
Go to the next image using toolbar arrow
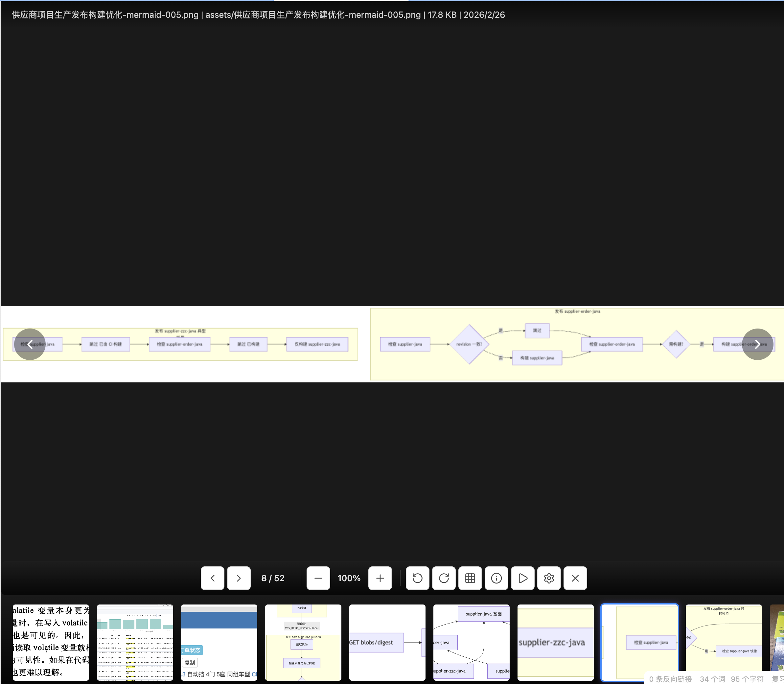click(239, 578)
